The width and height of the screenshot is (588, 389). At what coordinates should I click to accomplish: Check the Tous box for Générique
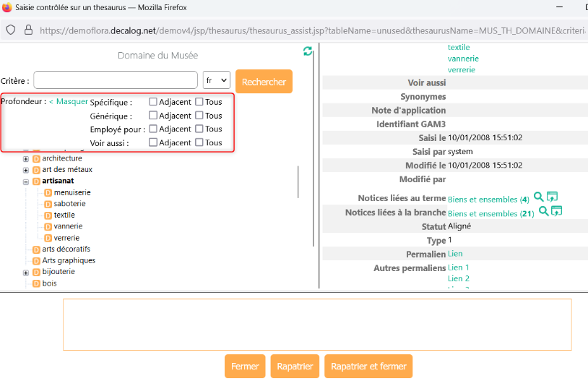[199, 116]
